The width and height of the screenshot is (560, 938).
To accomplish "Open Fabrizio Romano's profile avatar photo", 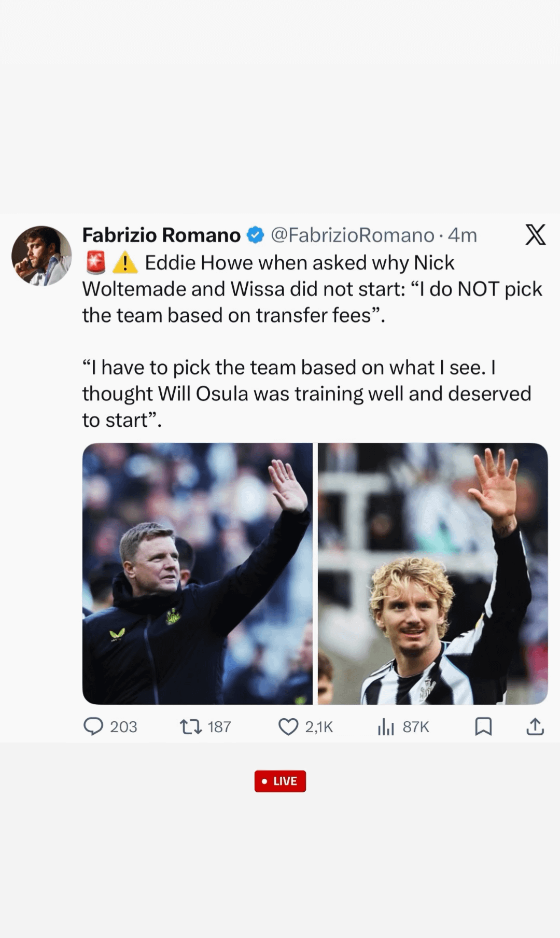I will tap(41, 256).
